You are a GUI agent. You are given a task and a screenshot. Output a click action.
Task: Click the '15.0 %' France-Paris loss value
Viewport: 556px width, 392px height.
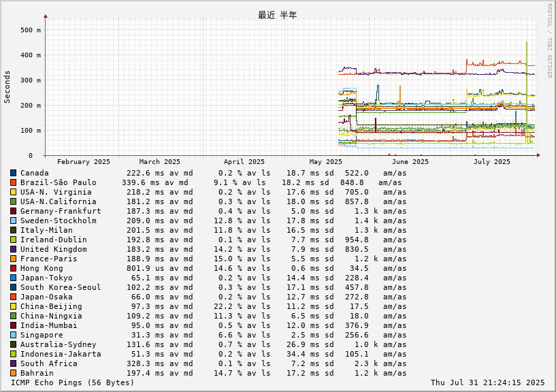click(228, 259)
